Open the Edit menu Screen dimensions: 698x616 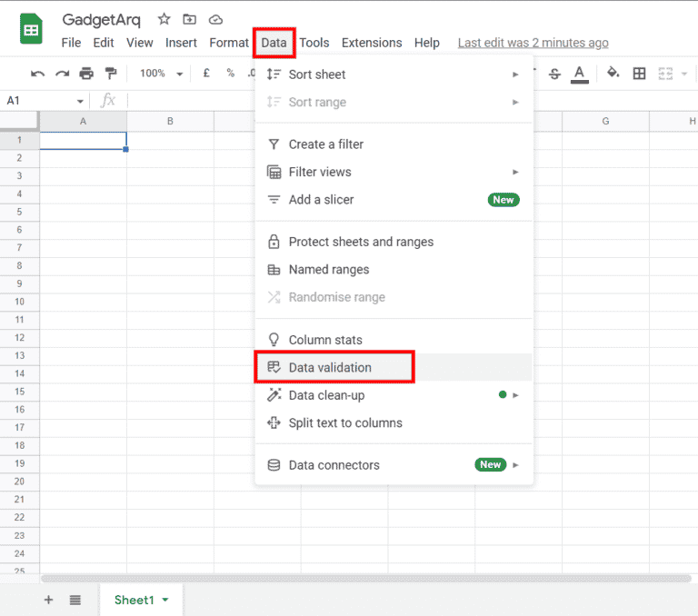[x=104, y=43]
